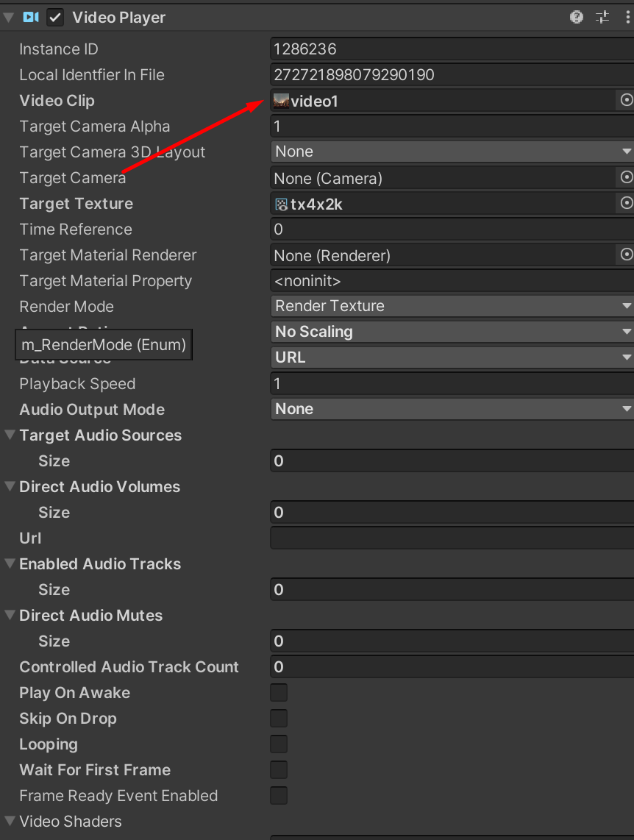This screenshot has width=634, height=840.
Task: Open the Audio Output Mode dropdown
Action: coord(452,409)
